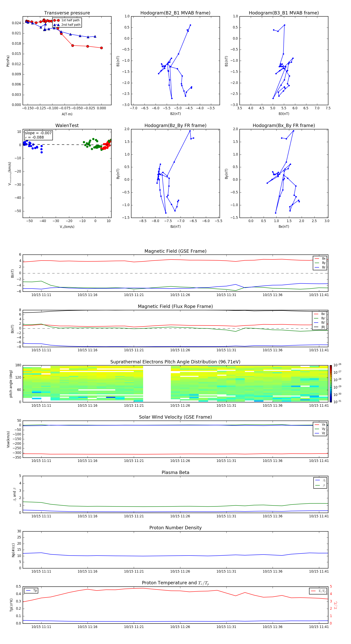Click the 'Vx' legend entry
Image resolution: width=351 pixels, height=644 pixels.
[x=320, y=424]
